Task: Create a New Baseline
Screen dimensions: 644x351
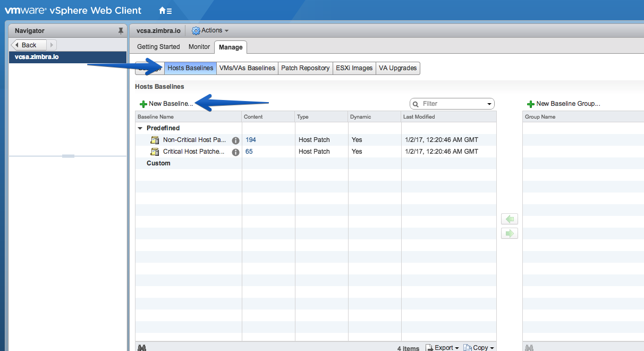Action: 166,104
